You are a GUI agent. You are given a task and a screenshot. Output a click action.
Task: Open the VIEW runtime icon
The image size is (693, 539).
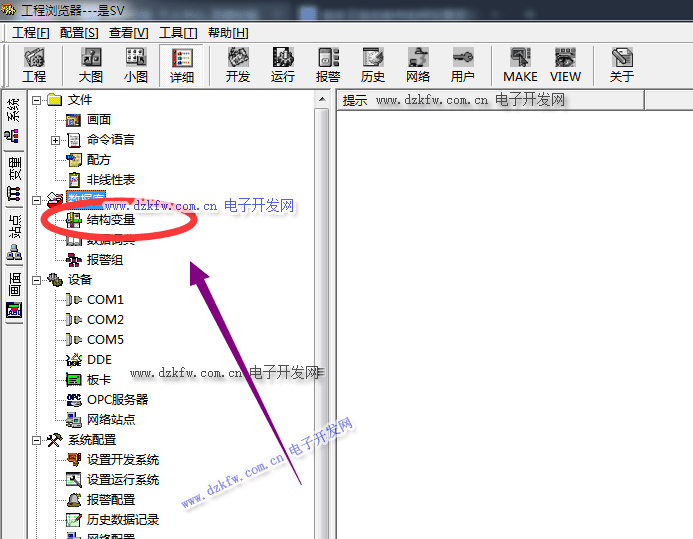click(x=565, y=65)
